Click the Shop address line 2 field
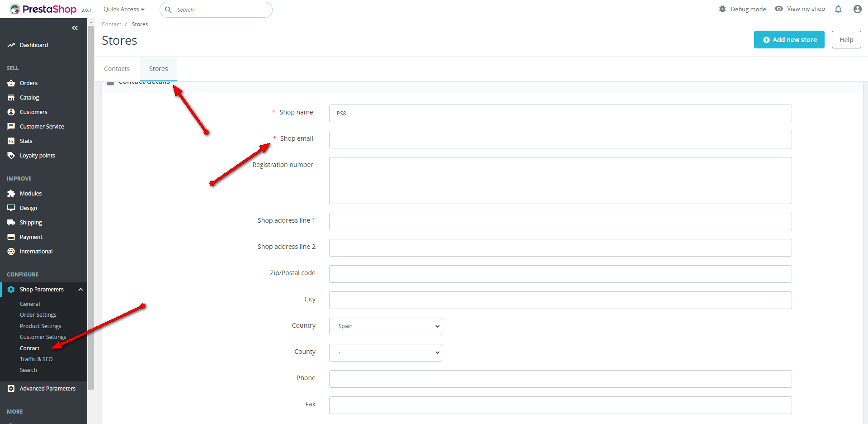Image resolution: width=868 pixels, height=424 pixels. (x=560, y=248)
